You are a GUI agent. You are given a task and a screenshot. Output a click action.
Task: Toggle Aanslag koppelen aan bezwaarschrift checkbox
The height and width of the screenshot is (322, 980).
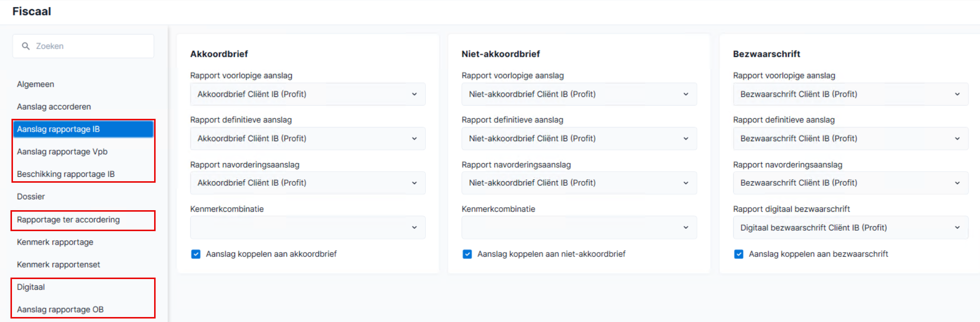[x=739, y=254]
